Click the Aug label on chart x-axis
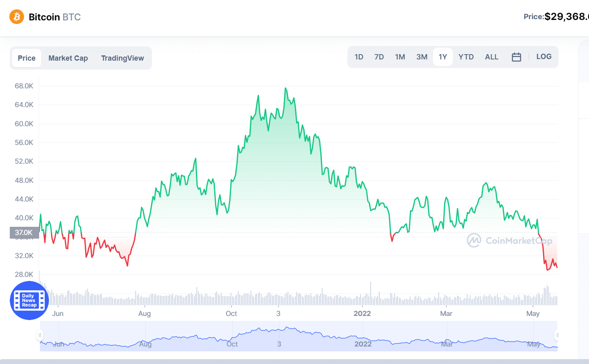Viewport: 589px width, 364px height. pyautogui.click(x=145, y=314)
